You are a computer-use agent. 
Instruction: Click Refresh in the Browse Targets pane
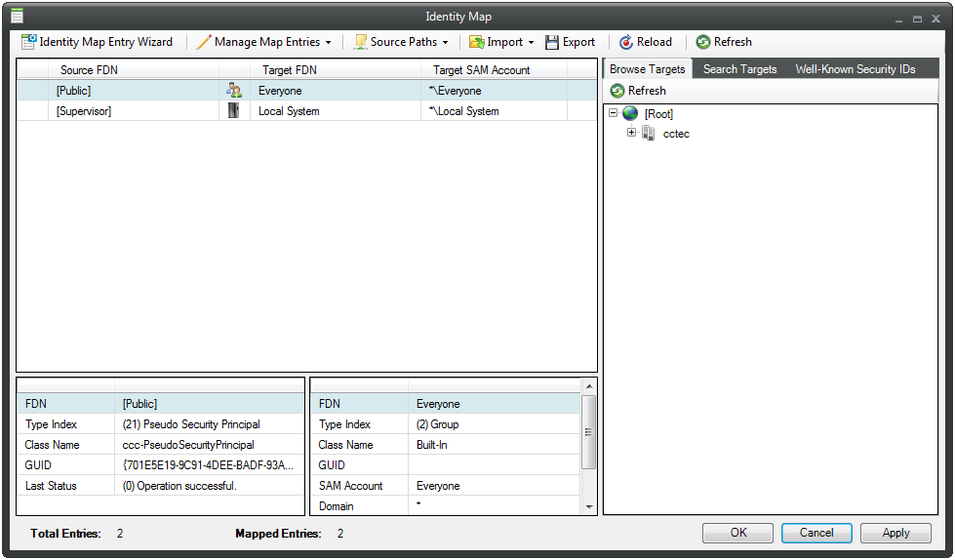pos(638,91)
